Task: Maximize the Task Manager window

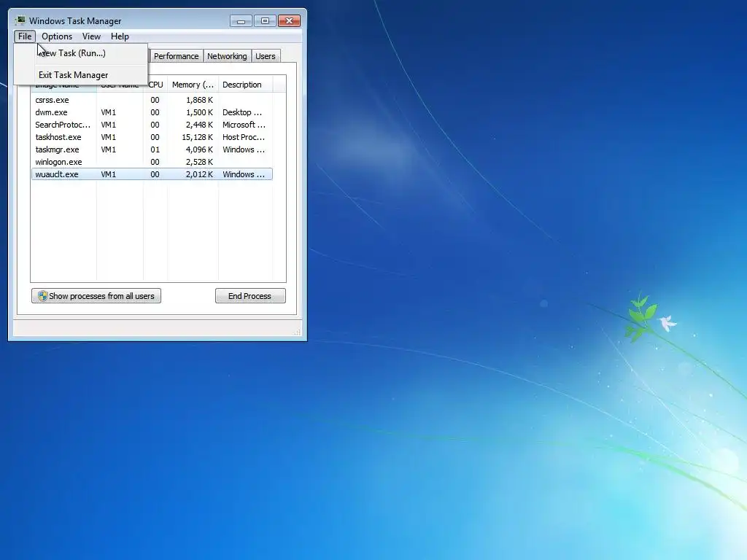Action: coord(265,21)
